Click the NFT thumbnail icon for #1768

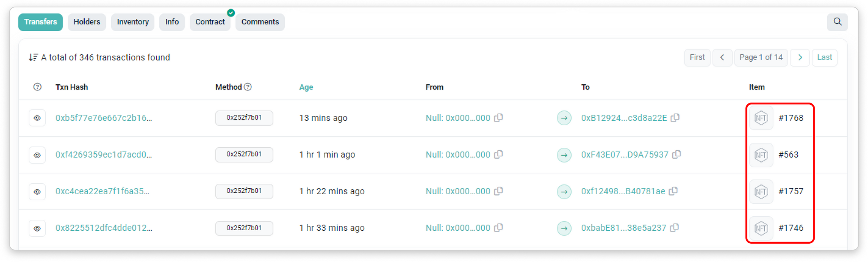pos(761,118)
